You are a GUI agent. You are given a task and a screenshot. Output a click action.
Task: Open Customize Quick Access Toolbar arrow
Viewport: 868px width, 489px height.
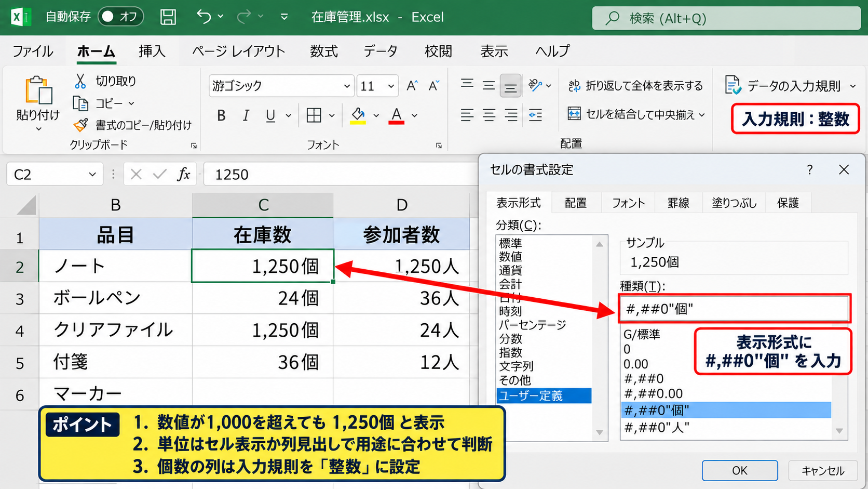[x=284, y=17]
